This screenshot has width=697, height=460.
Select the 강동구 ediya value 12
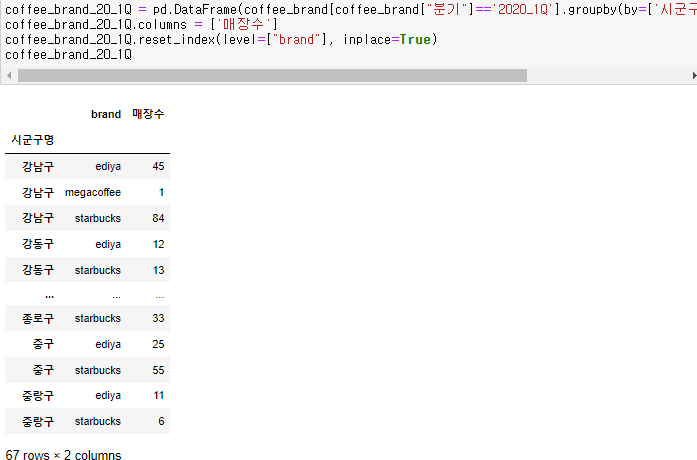click(158, 244)
